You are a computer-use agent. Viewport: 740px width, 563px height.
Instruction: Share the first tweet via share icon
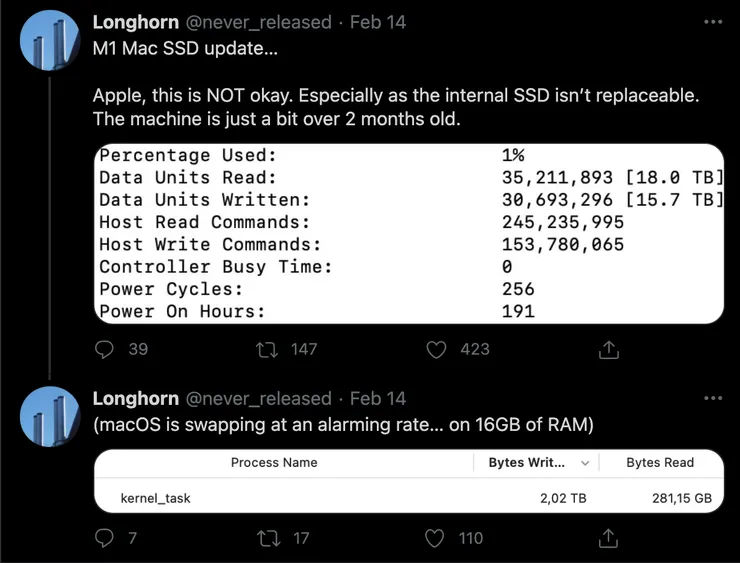point(609,350)
